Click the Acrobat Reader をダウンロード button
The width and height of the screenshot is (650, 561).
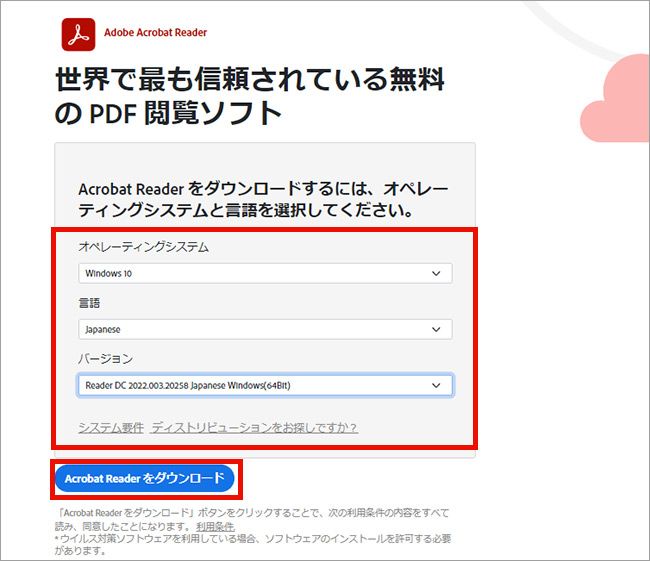pyautogui.click(x=145, y=478)
